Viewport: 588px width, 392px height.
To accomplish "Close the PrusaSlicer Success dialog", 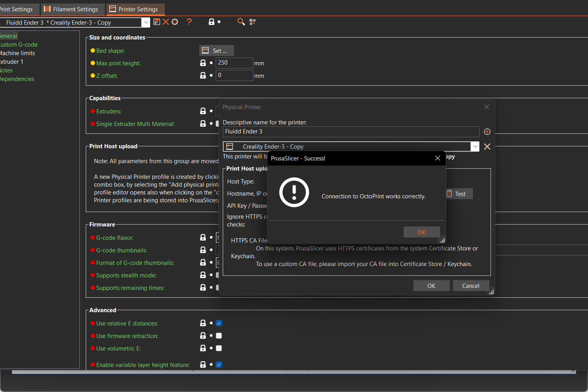I will 438,158.
